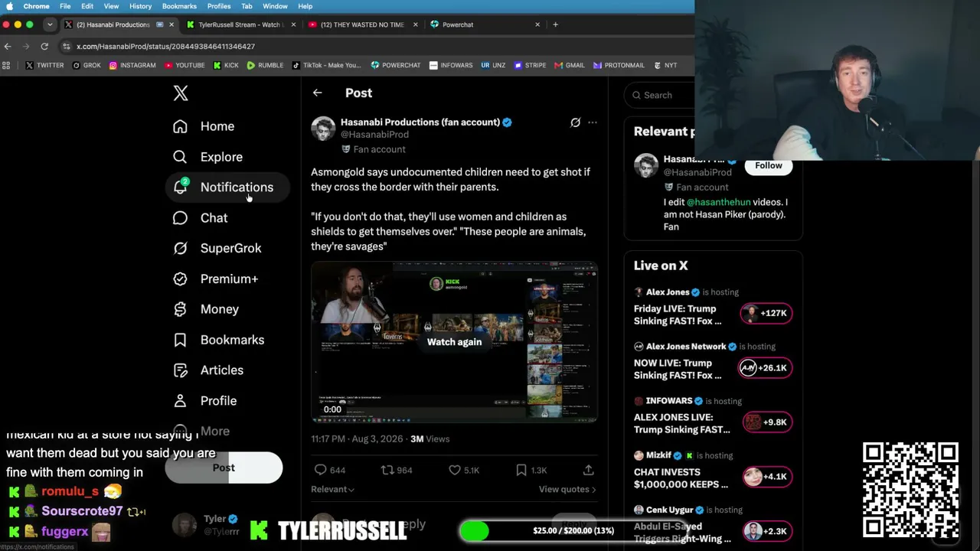
Task: Click the Grok icon on the post header
Action: coord(575,122)
